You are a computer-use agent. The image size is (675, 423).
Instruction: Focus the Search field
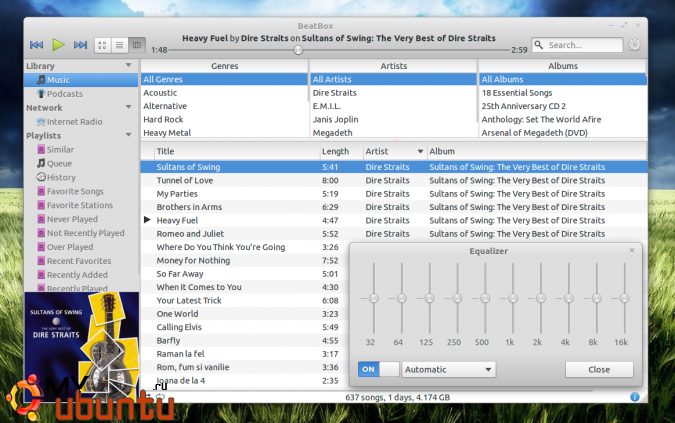click(578, 45)
